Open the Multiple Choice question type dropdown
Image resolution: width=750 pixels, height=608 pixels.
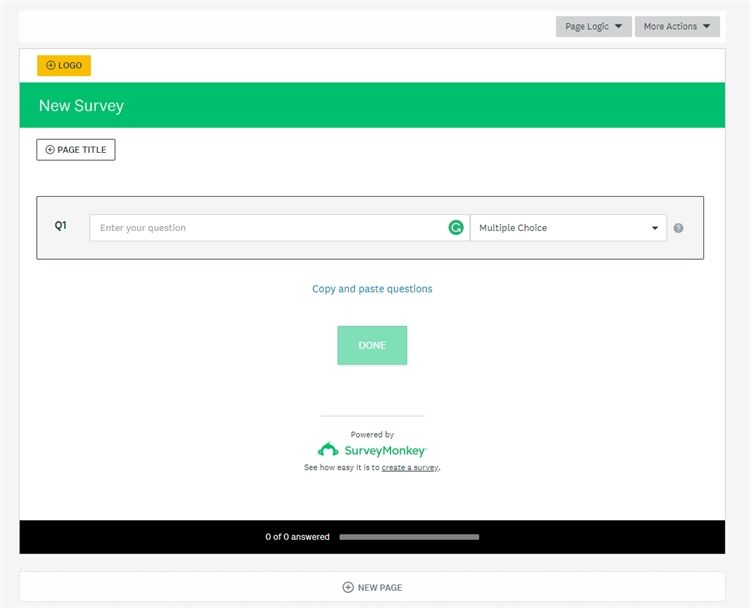click(x=568, y=228)
